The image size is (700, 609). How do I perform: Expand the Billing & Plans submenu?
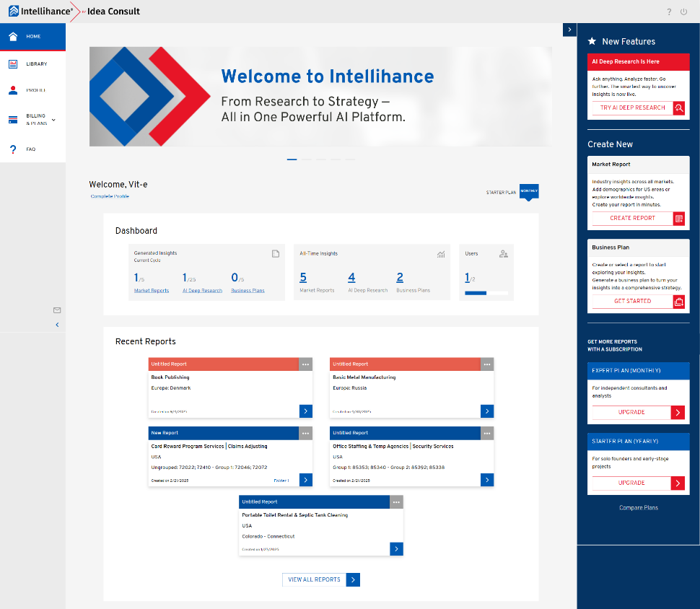click(x=53, y=120)
